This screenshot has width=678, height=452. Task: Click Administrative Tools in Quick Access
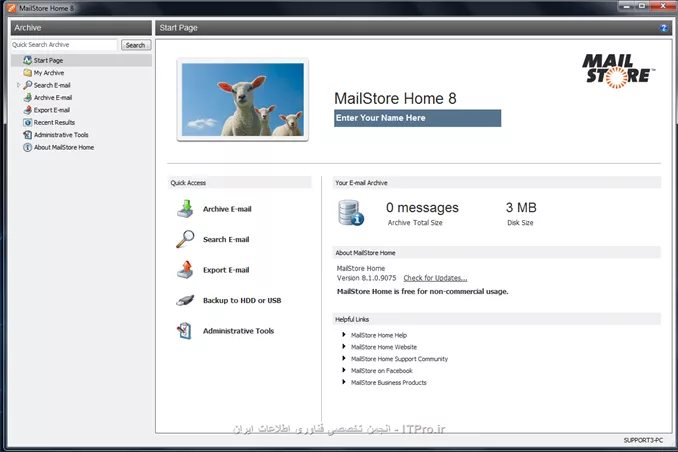(238, 331)
